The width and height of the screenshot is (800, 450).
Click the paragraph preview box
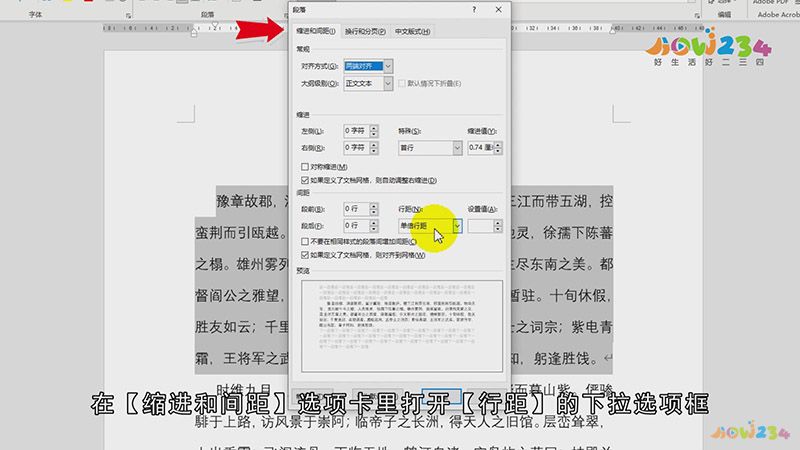(x=402, y=326)
